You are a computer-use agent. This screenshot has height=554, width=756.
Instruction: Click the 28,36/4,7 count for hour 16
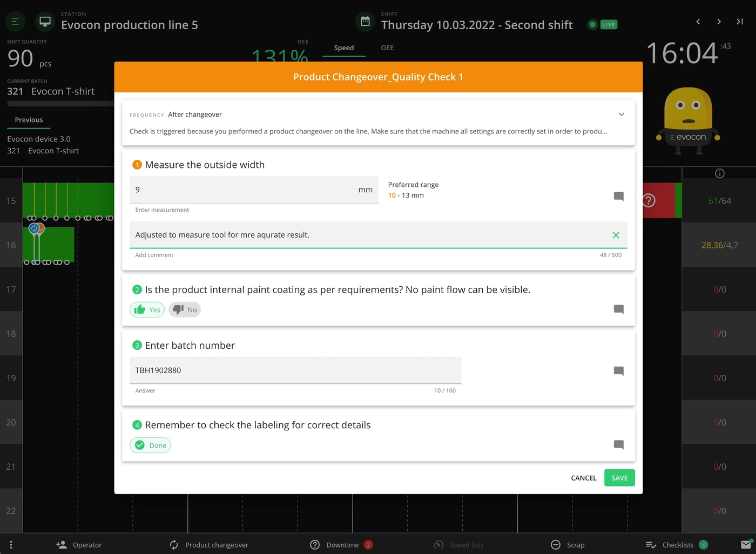click(719, 245)
